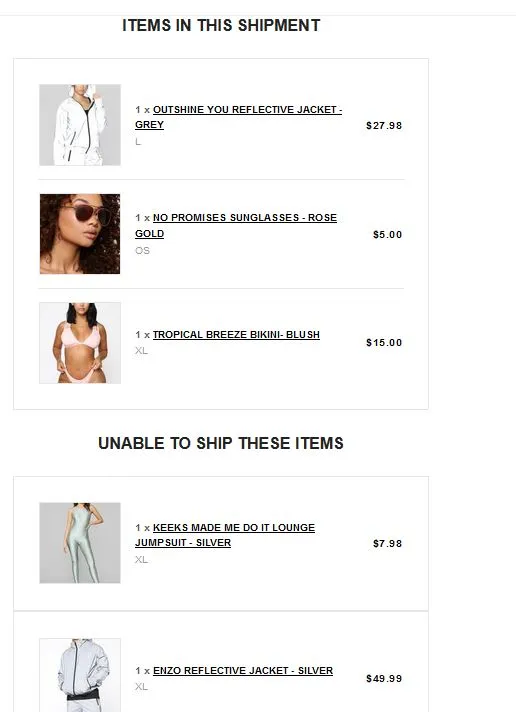Click size OS under the sunglasses

[x=142, y=251]
